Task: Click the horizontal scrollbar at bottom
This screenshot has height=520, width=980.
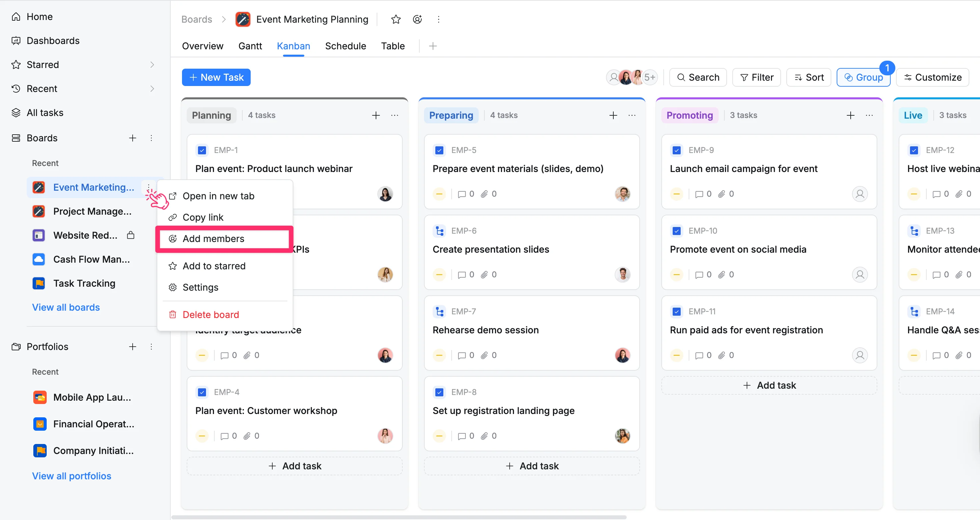Action: pyautogui.click(x=399, y=517)
